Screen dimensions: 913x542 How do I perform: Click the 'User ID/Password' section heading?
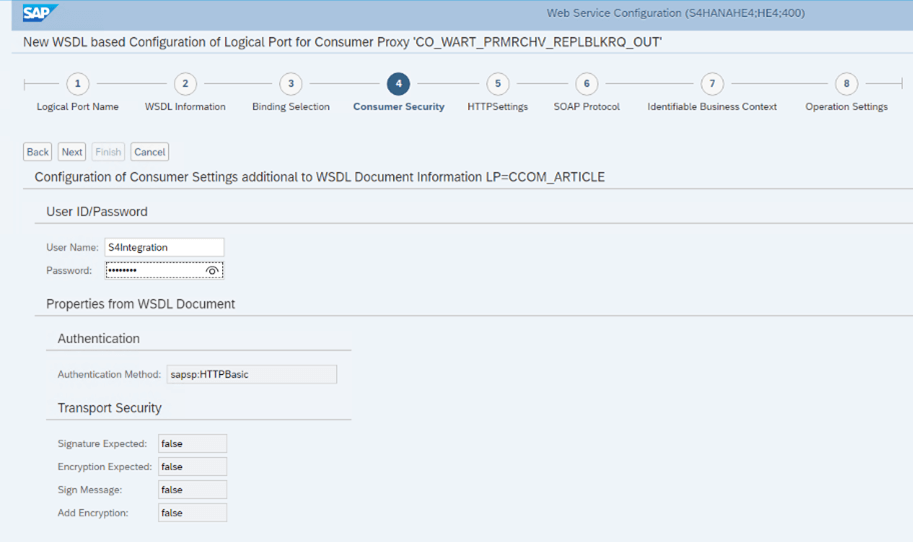pyautogui.click(x=97, y=212)
